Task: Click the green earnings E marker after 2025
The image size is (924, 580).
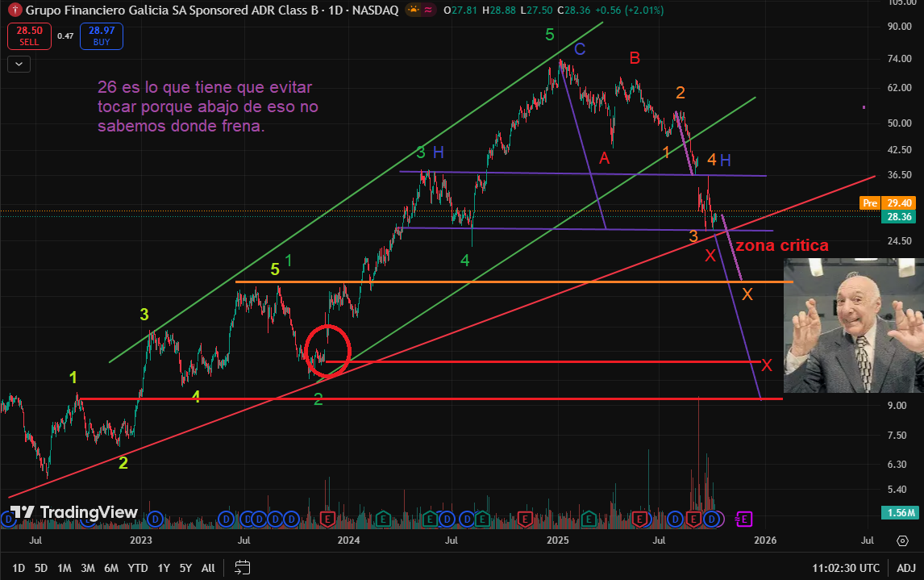Action: point(588,519)
